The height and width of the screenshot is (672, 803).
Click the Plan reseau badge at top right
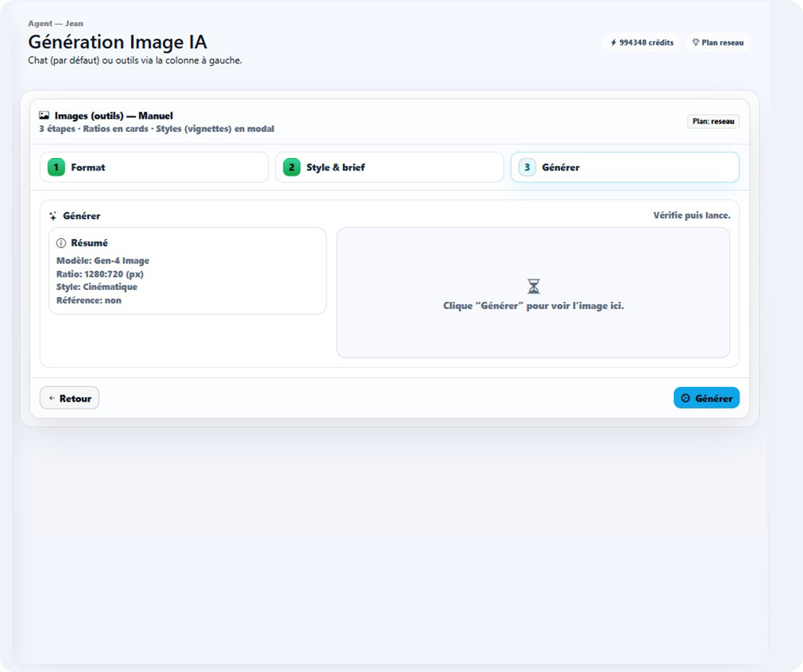pos(717,42)
